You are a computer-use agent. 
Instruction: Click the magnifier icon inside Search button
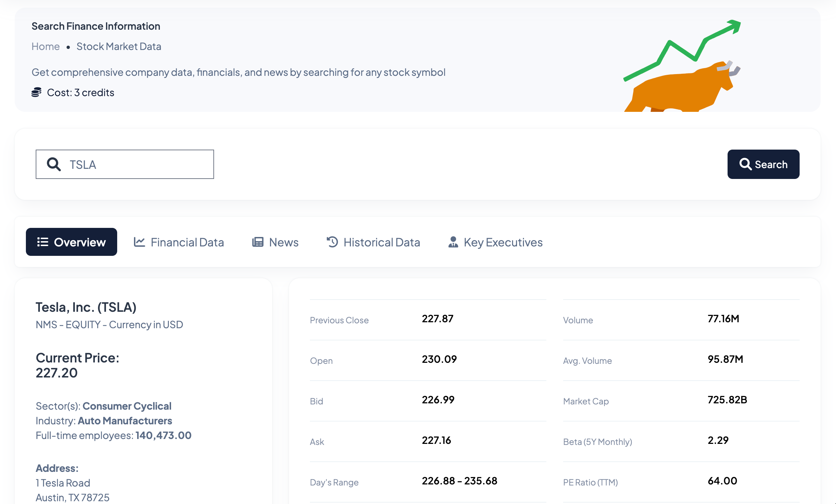coord(745,164)
